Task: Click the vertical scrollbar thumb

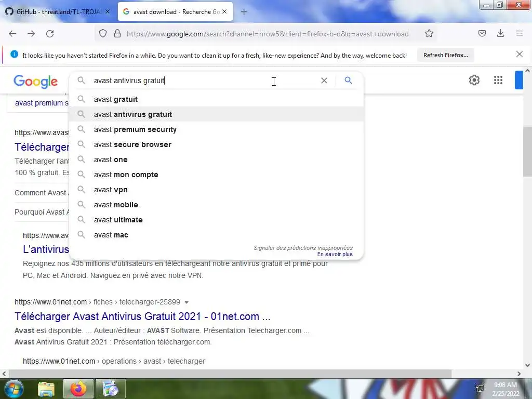Action: [x=527, y=152]
